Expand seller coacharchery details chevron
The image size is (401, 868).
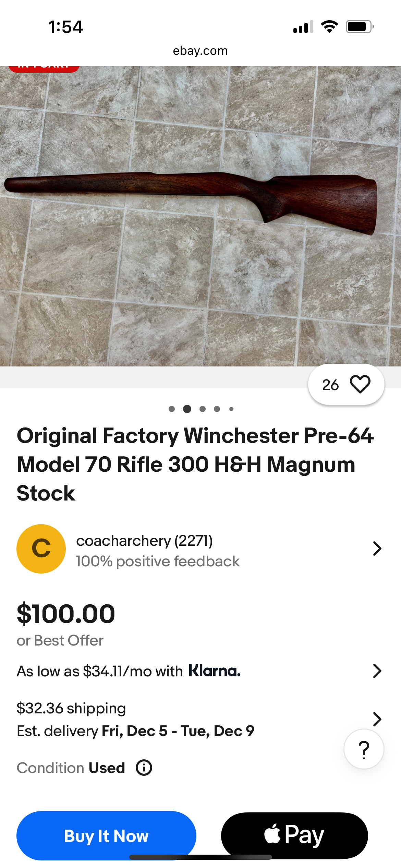click(x=377, y=548)
